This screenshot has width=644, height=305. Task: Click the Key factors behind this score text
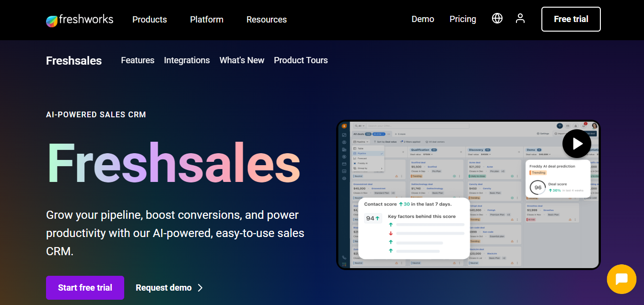coord(422,216)
